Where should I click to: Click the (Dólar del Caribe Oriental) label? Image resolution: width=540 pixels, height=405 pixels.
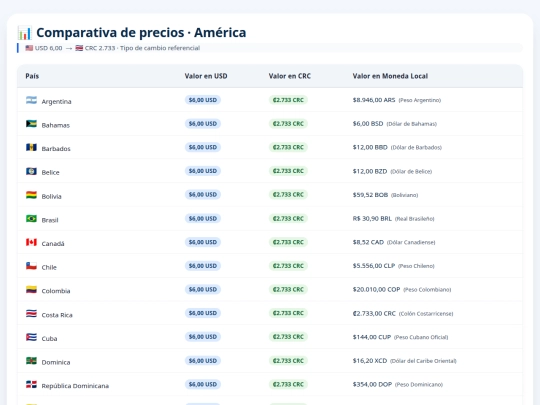[x=423, y=361]
